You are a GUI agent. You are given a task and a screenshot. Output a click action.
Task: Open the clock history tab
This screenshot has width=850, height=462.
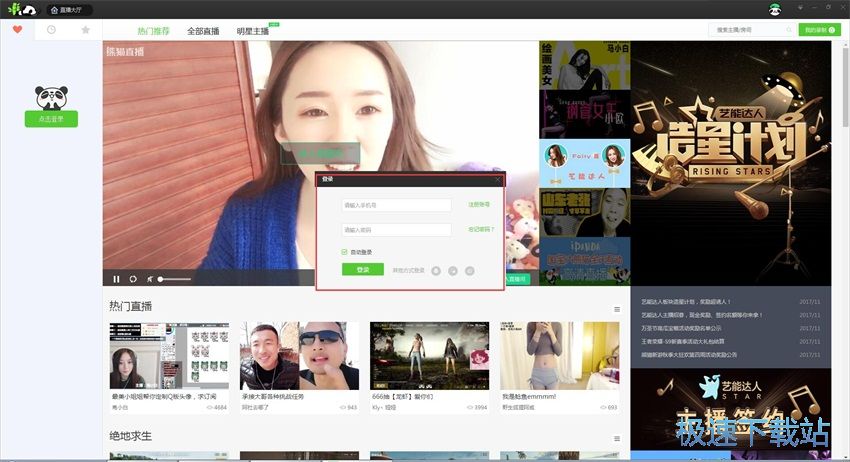click(51, 29)
